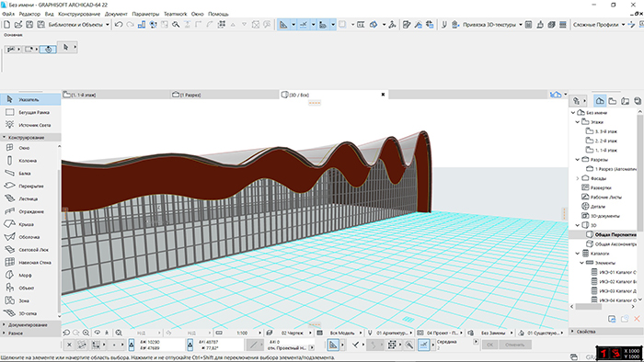This screenshot has height=362, width=644.
Task: Toggle the orbit mode button in info box
Action: (48, 50)
